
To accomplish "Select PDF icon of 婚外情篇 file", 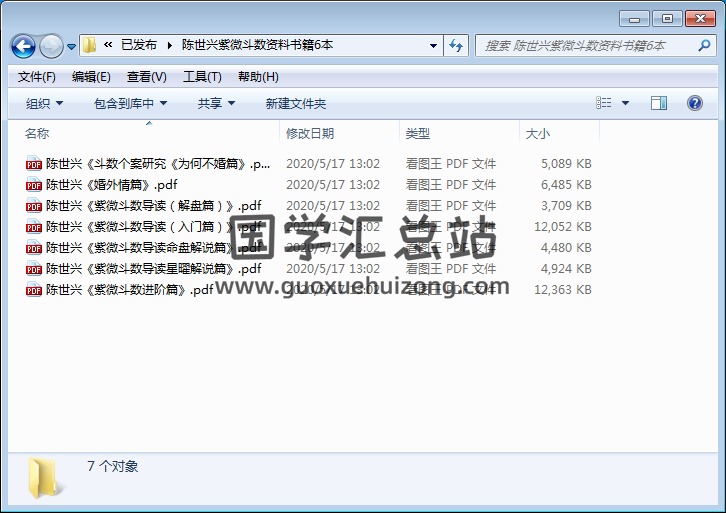I will point(34,185).
